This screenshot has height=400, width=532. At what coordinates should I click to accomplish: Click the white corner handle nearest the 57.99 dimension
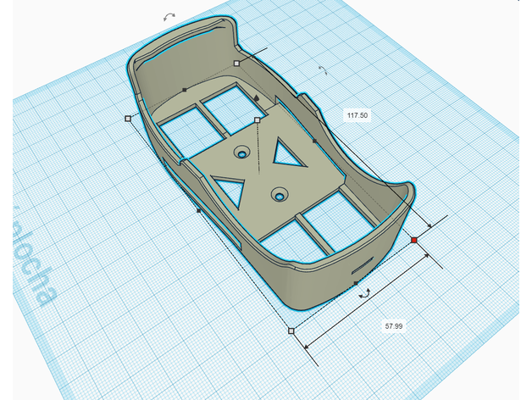pyautogui.click(x=291, y=331)
